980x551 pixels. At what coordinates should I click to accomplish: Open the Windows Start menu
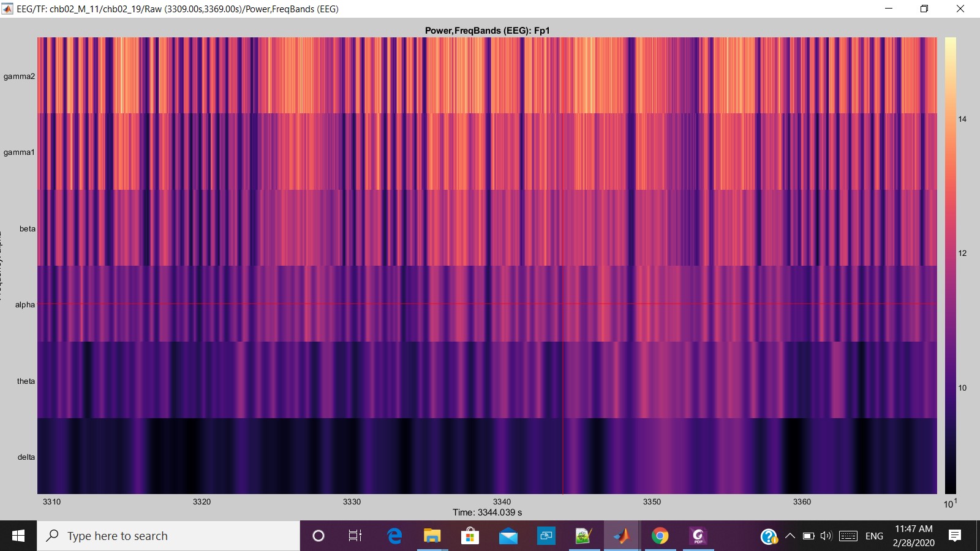coord(18,536)
